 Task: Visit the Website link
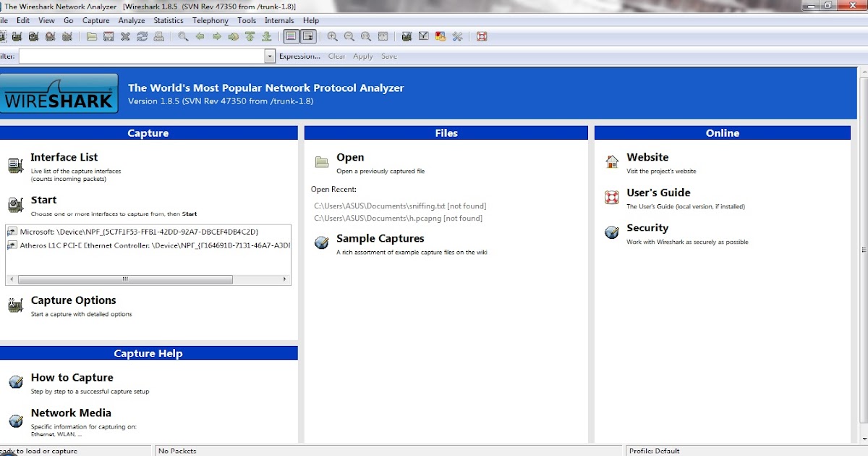tap(647, 157)
